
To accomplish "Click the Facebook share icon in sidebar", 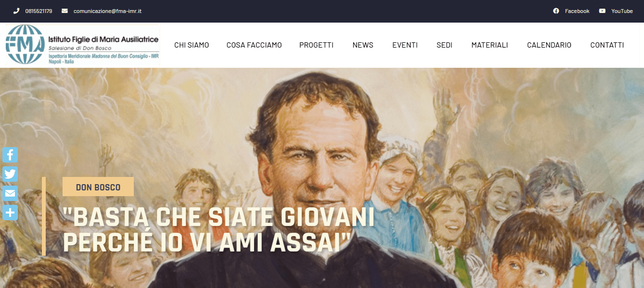I will (x=10, y=155).
